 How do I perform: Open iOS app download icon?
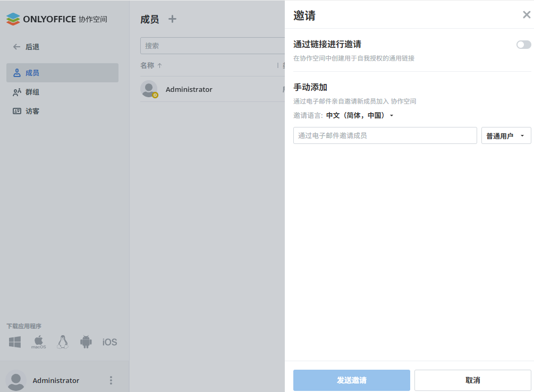coord(109,342)
